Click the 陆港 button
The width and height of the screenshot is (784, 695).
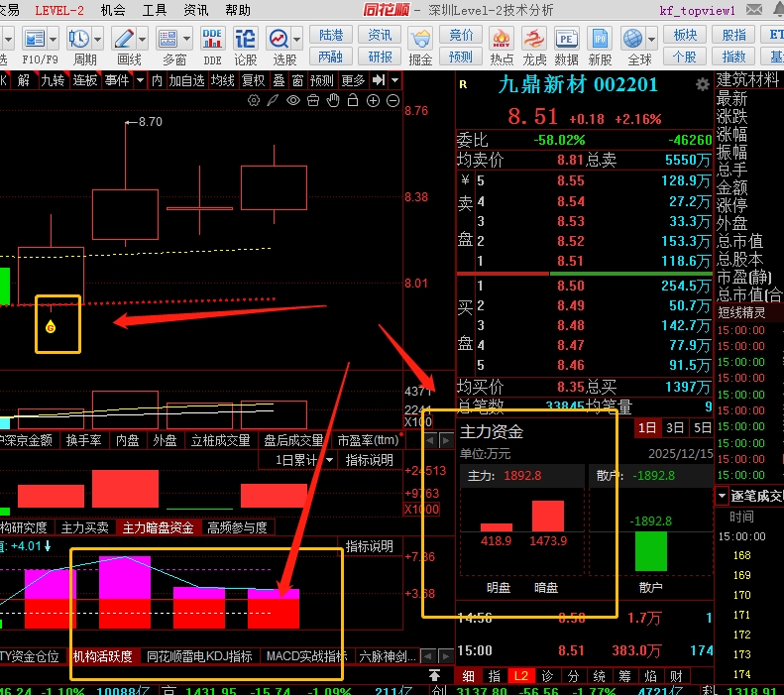(x=330, y=35)
